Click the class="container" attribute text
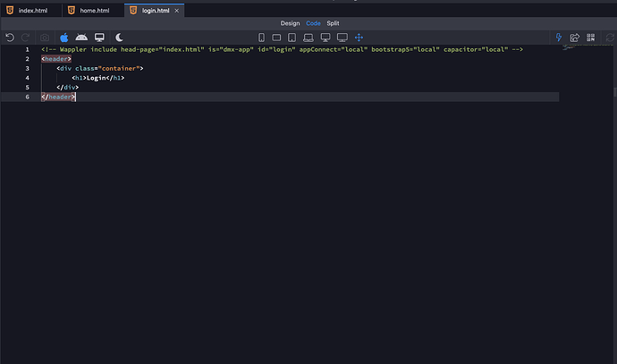Viewport: 617px width, 364px height. tap(107, 69)
